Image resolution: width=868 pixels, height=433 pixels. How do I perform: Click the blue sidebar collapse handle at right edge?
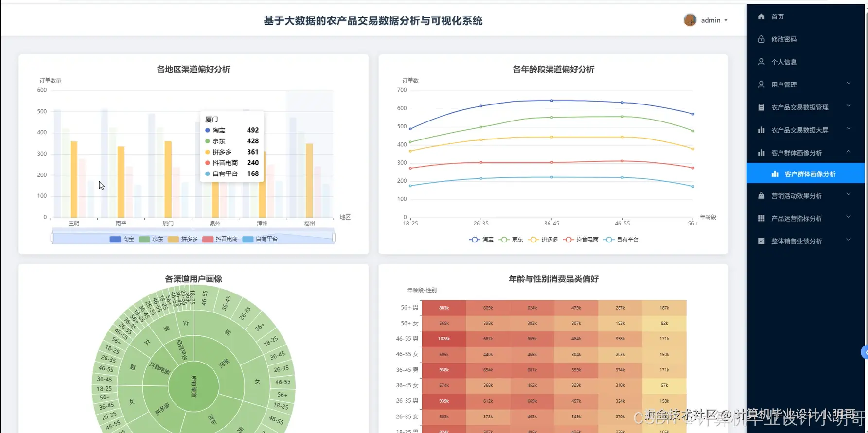point(865,352)
